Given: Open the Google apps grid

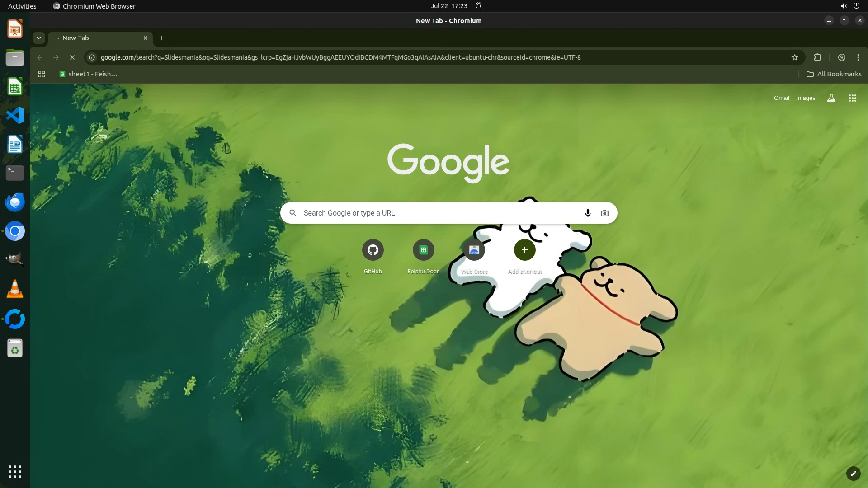Looking at the screenshot, I should [x=852, y=98].
